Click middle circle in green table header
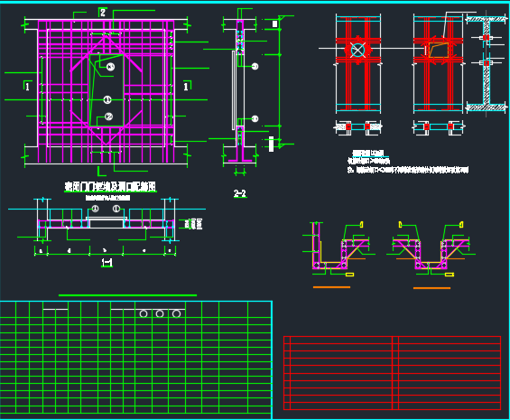This screenshot has height=420, width=510. tap(160, 313)
